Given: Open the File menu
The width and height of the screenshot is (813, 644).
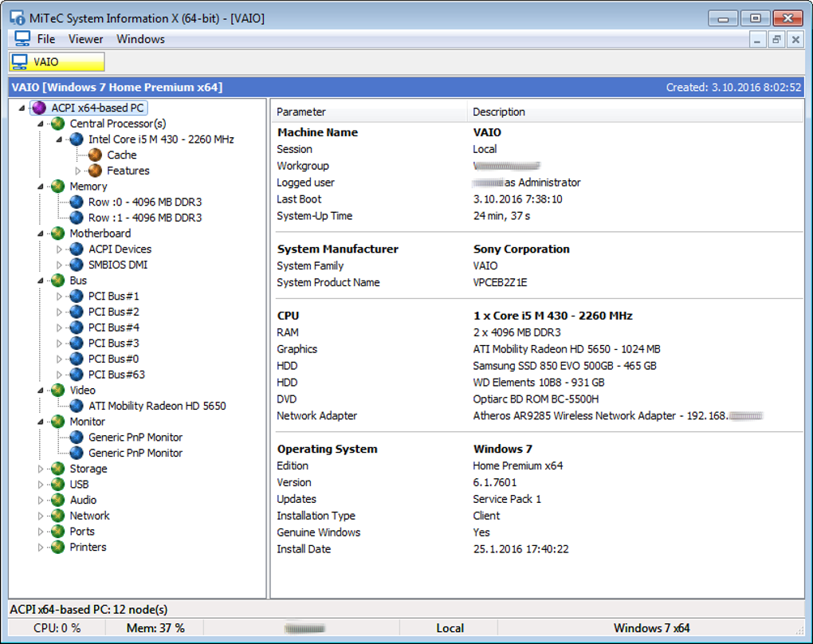Looking at the screenshot, I should click(x=45, y=39).
